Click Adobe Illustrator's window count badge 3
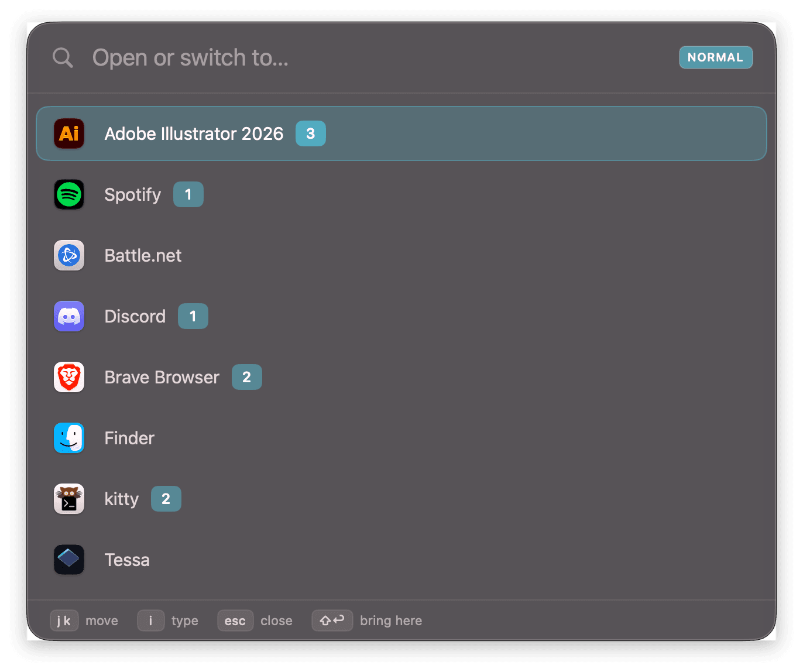This screenshot has width=803, height=672. click(x=311, y=133)
